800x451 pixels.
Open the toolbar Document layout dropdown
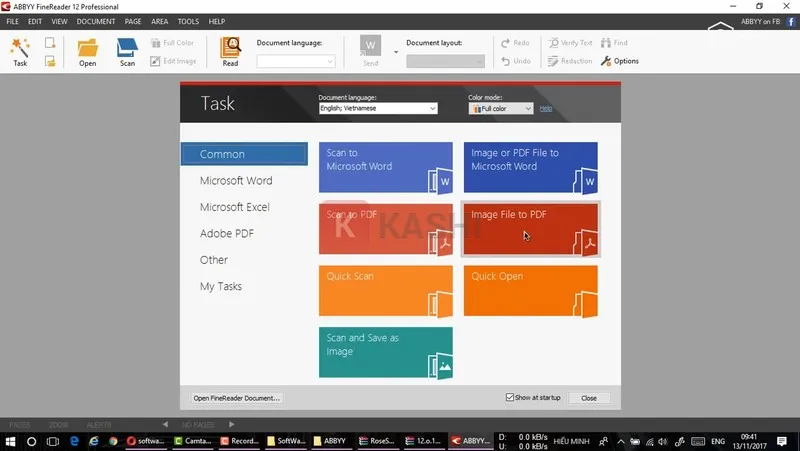tap(445, 61)
